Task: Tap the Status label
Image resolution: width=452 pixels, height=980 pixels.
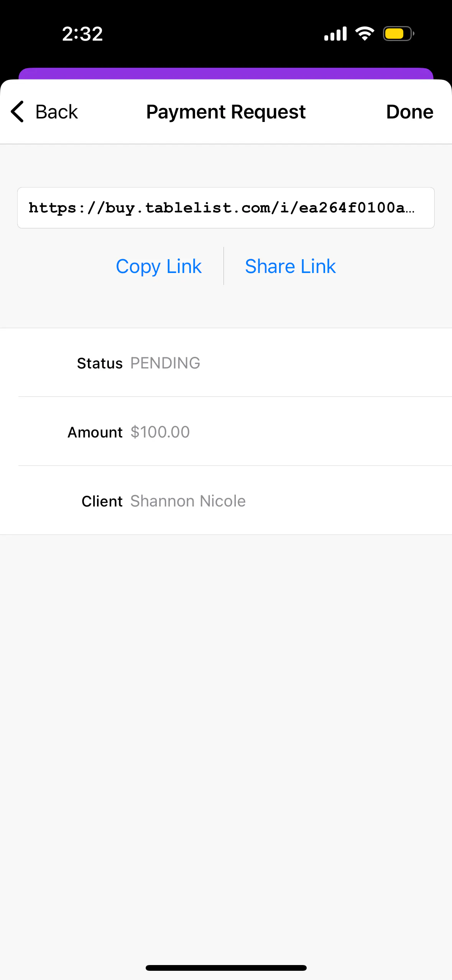Action: 100,363
